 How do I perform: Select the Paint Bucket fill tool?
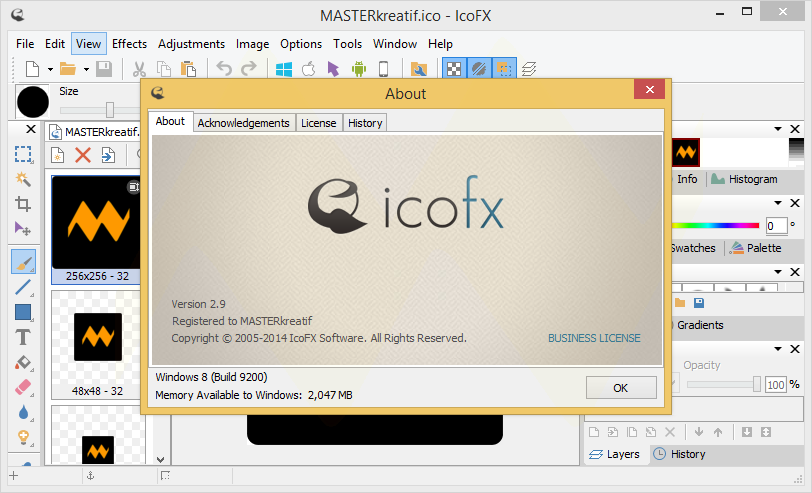point(23,362)
